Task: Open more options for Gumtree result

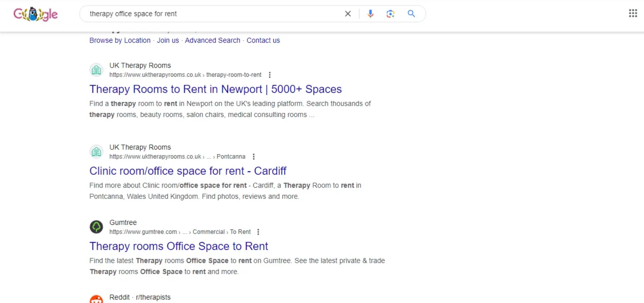Action: tap(258, 232)
